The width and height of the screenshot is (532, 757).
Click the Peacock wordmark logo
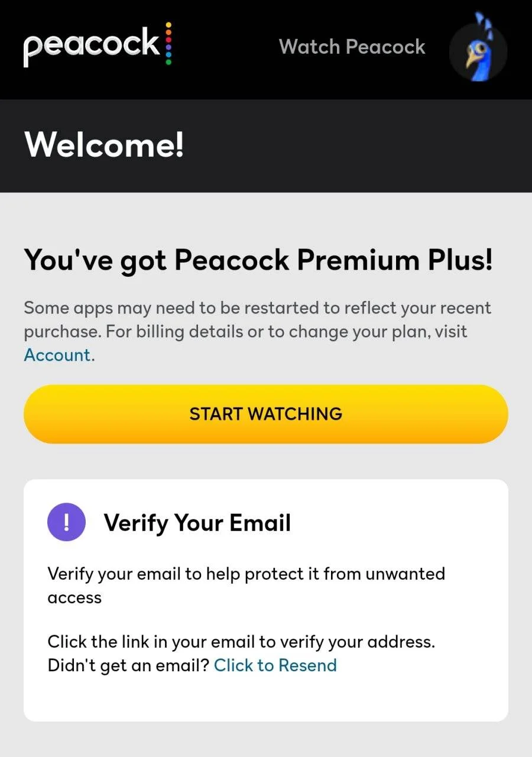click(x=92, y=46)
